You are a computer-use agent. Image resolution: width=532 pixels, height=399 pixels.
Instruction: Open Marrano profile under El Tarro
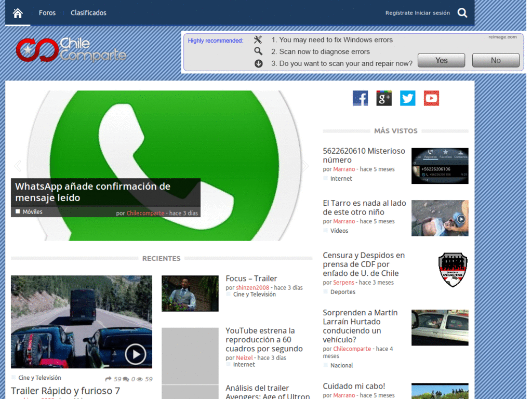(344, 221)
